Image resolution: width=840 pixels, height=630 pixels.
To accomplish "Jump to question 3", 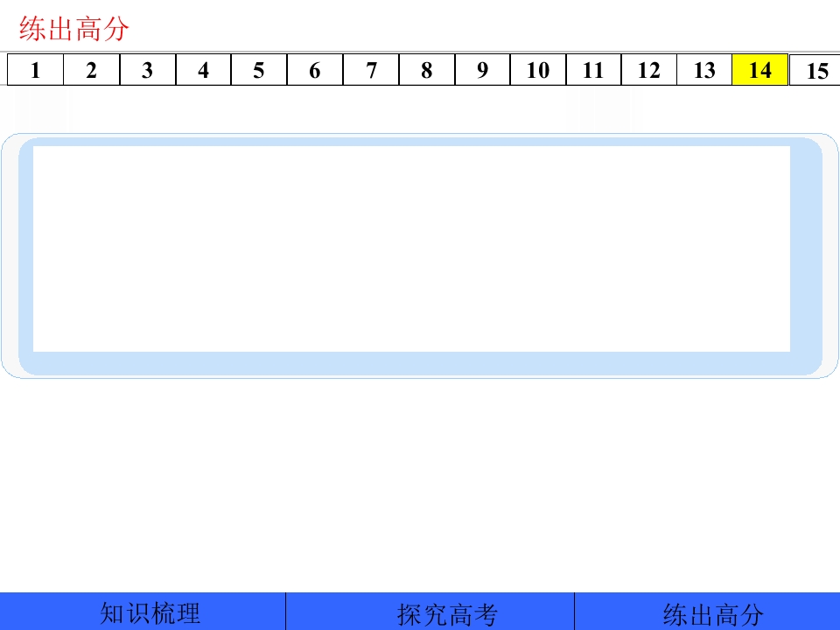I will coord(147,70).
